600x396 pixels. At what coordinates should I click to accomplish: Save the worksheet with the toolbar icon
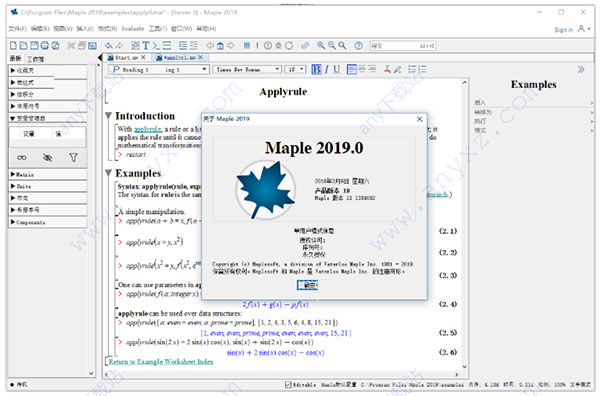tap(34, 46)
